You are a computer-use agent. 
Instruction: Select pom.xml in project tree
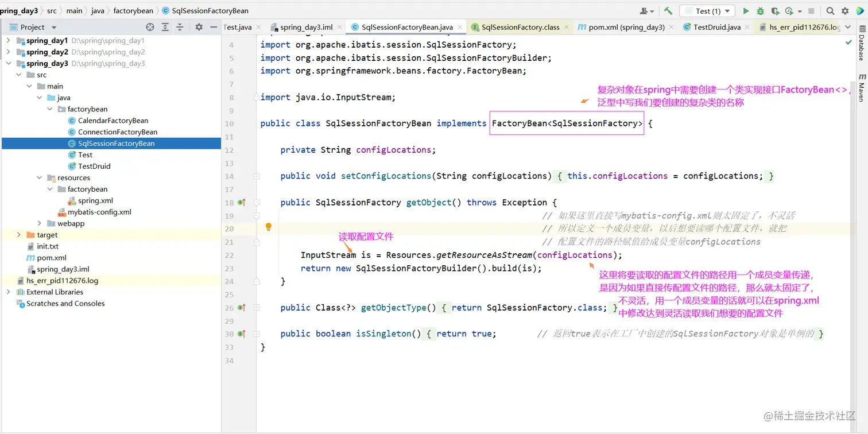tap(51, 258)
